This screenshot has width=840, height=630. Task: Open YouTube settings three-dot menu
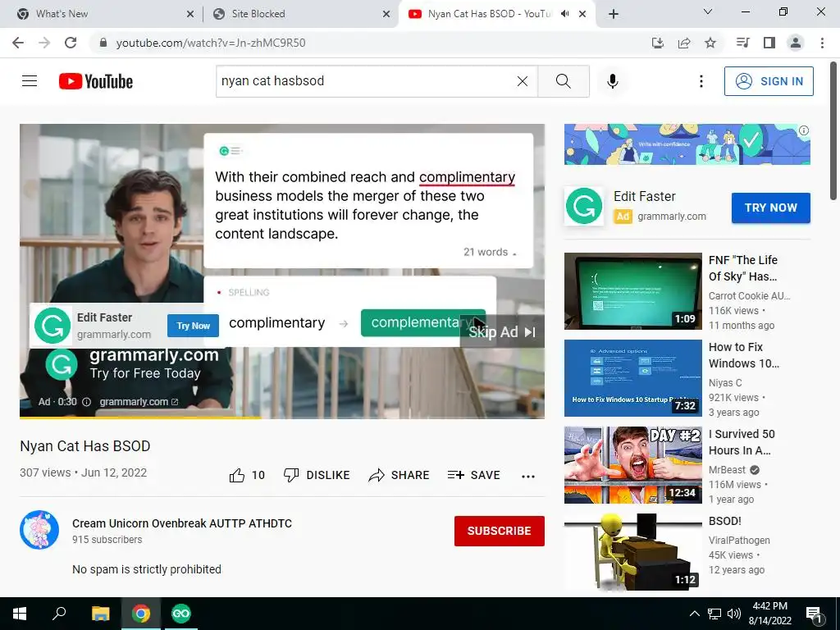click(x=701, y=81)
